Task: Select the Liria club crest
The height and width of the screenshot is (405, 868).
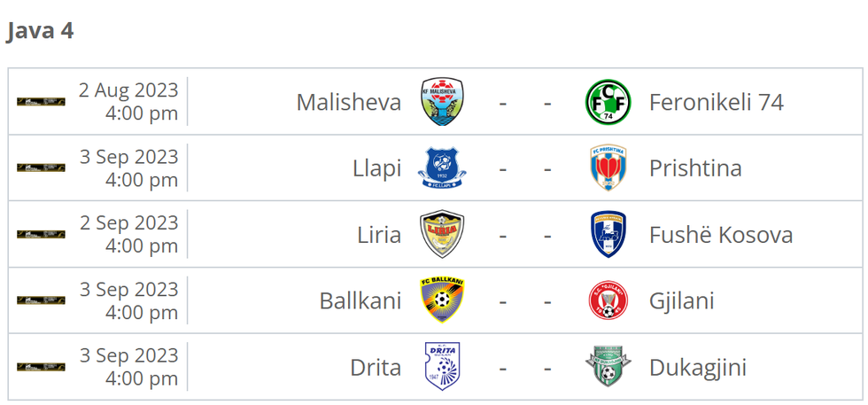Action: [442, 235]
